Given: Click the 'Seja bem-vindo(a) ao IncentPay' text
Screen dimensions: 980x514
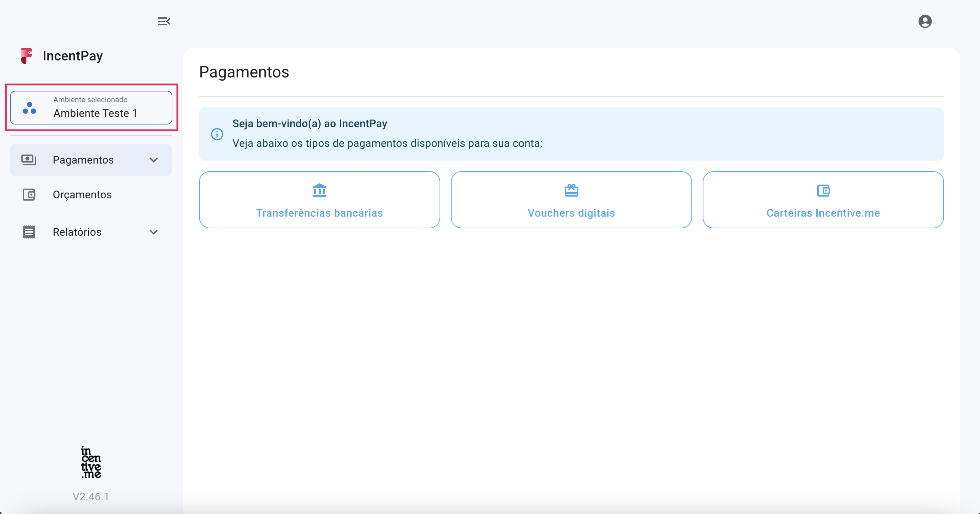Looking at the screenshot, I should 310,123.
